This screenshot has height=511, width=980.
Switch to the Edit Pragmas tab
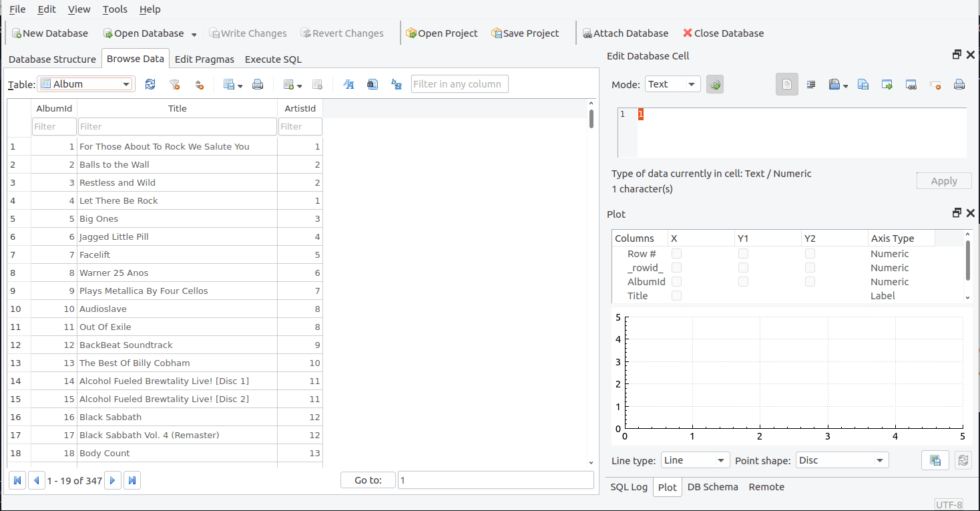[204, 59]
